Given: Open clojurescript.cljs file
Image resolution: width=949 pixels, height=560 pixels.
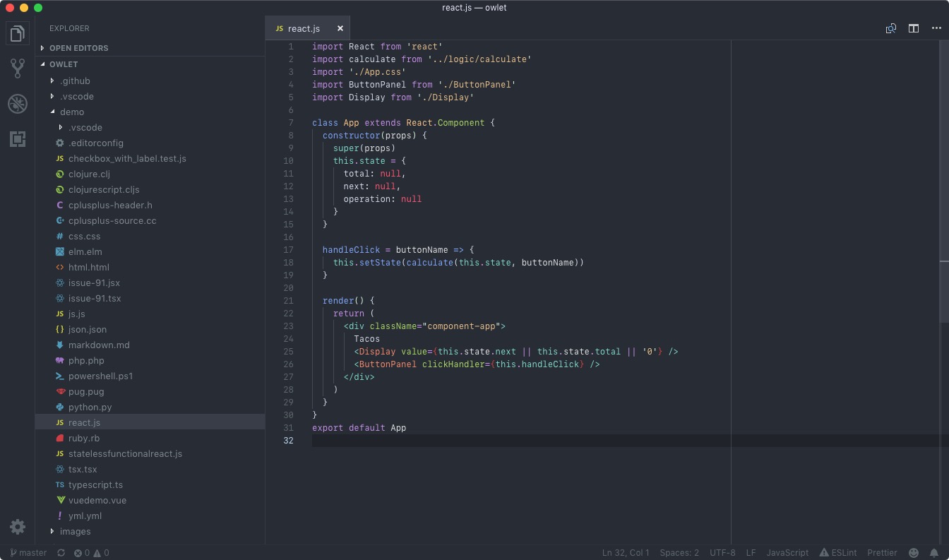Looking at the screenshot, I should (150, 189).
